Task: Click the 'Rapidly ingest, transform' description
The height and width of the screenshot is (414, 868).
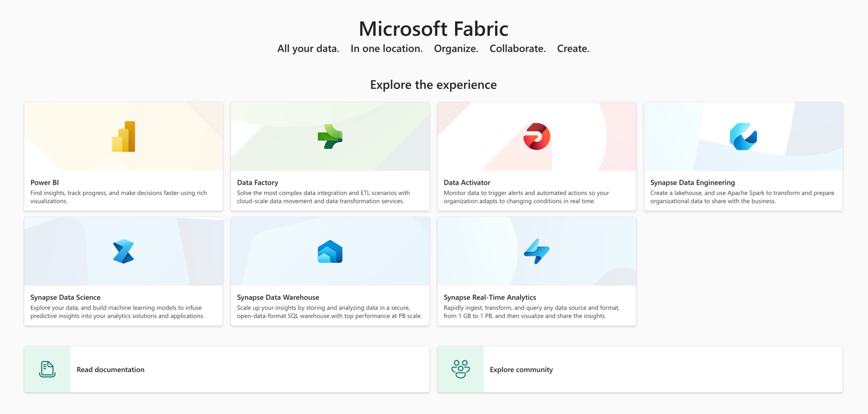Action: (531, 311)
